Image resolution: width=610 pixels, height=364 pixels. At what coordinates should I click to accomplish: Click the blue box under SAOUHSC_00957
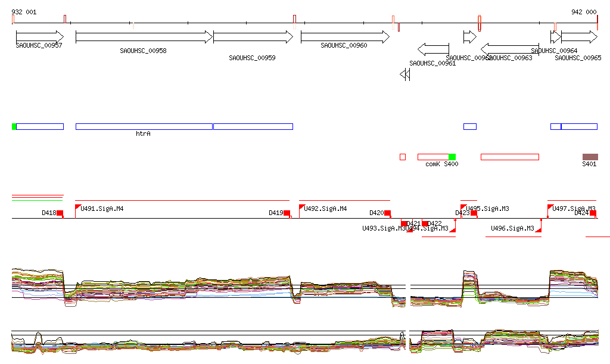coord(40,126)
